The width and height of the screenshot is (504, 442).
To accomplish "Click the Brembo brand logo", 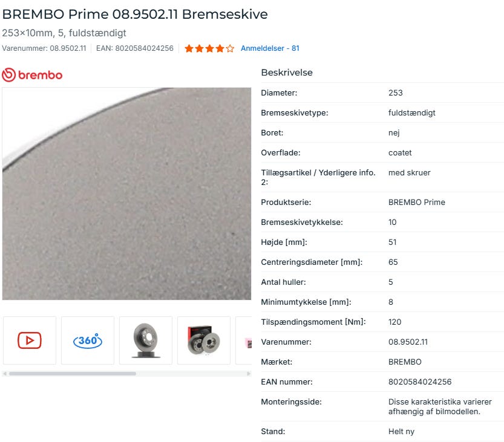I will [x=32, y=75].
